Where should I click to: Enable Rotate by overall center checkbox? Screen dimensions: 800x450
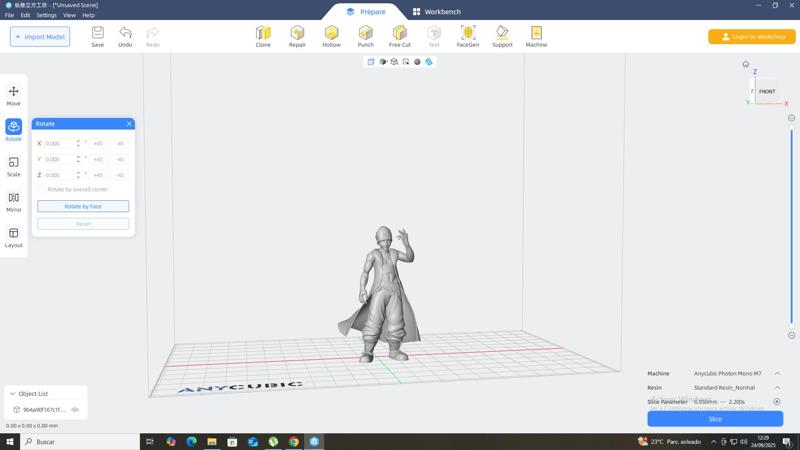[x=41, y=189]
